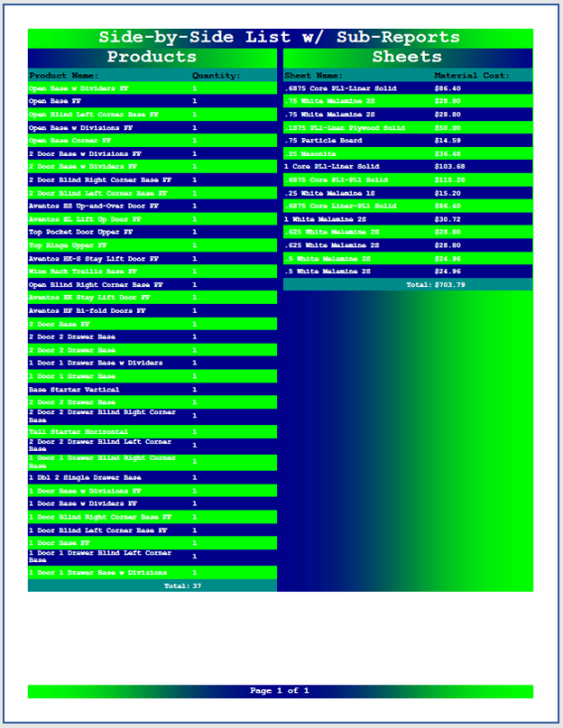This screenshot has width=563, height=728.
Task: Click the '$50.00' material cost
Action: click(x=448, y=128)
